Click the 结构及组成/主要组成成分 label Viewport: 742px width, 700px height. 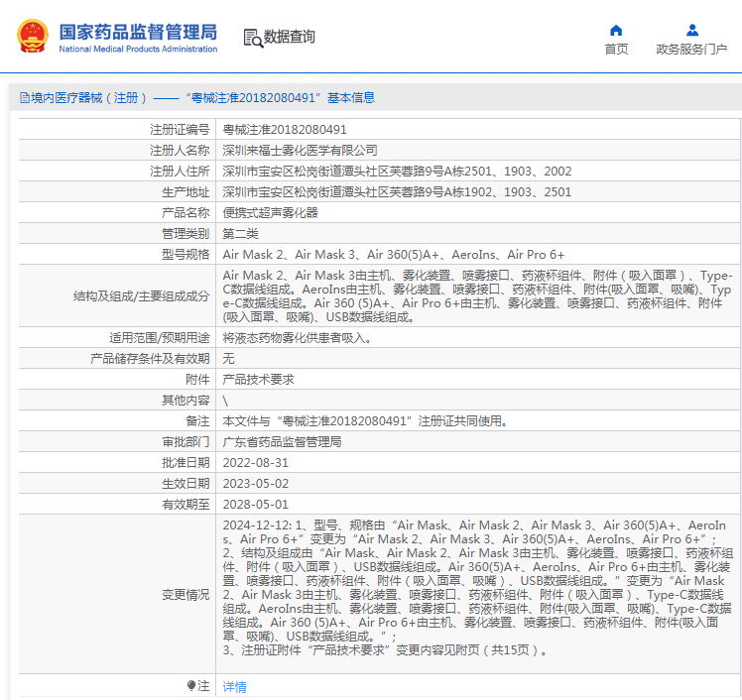click(x=141, y=296)
